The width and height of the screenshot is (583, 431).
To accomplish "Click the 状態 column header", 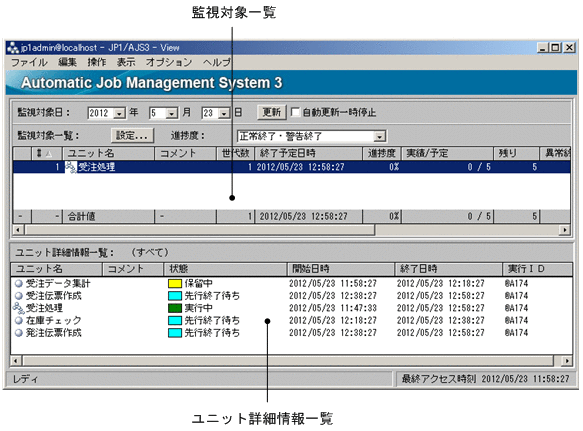I will [225, 269].
